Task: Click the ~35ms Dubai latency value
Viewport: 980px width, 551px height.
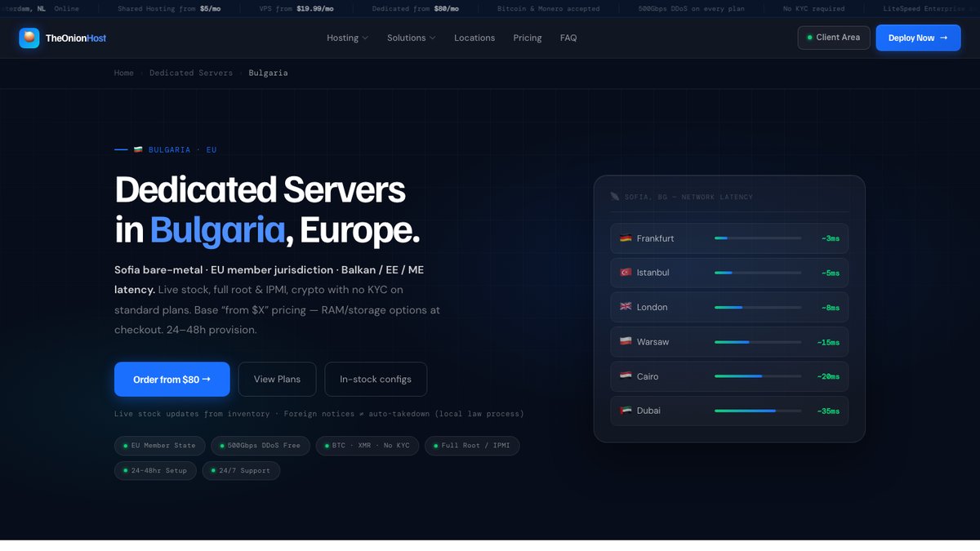Action: click(828, 411)
